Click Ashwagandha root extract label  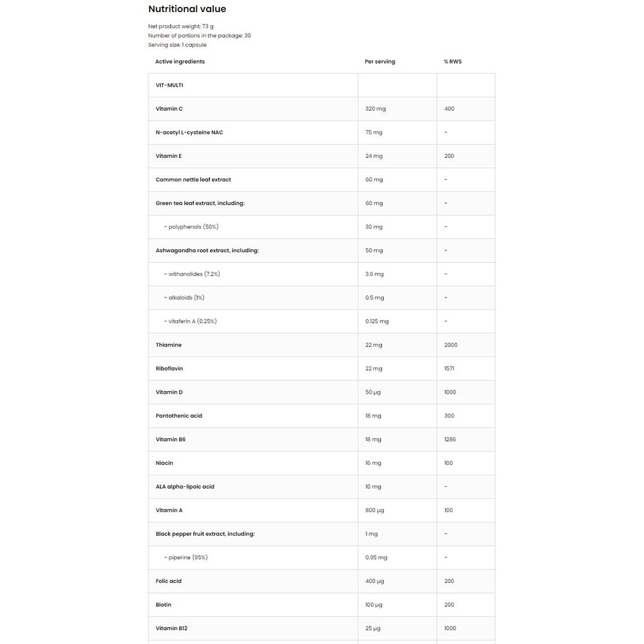pyautogui.click(x=207, y=250)
